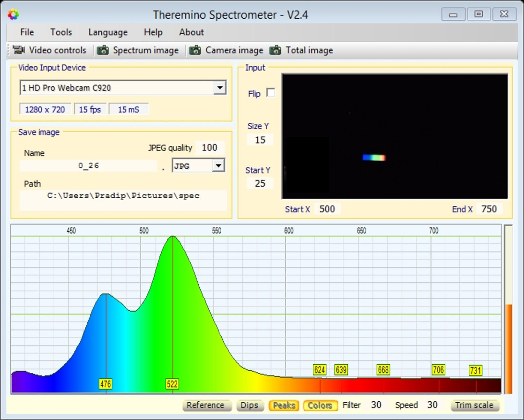Select the 522 nm peak label
This screenshot has height=420, width=524.
[172, 384]
